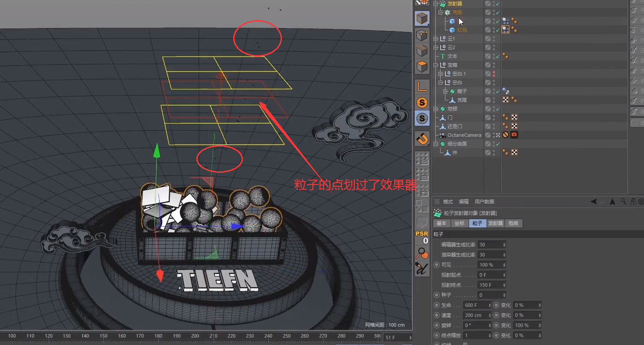The image size is (644, 345).
Task: Expand the 云1 null group
Action: (x=436, y=39)
